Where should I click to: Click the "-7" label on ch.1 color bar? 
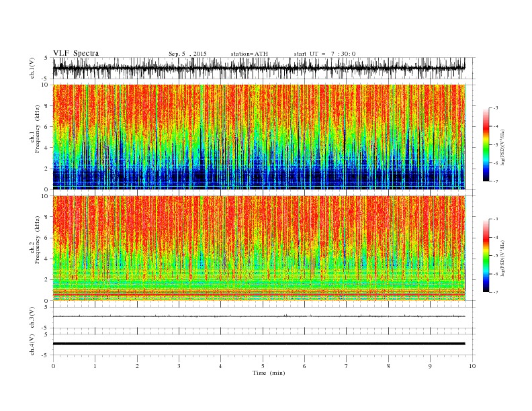[x=495, y=181]
